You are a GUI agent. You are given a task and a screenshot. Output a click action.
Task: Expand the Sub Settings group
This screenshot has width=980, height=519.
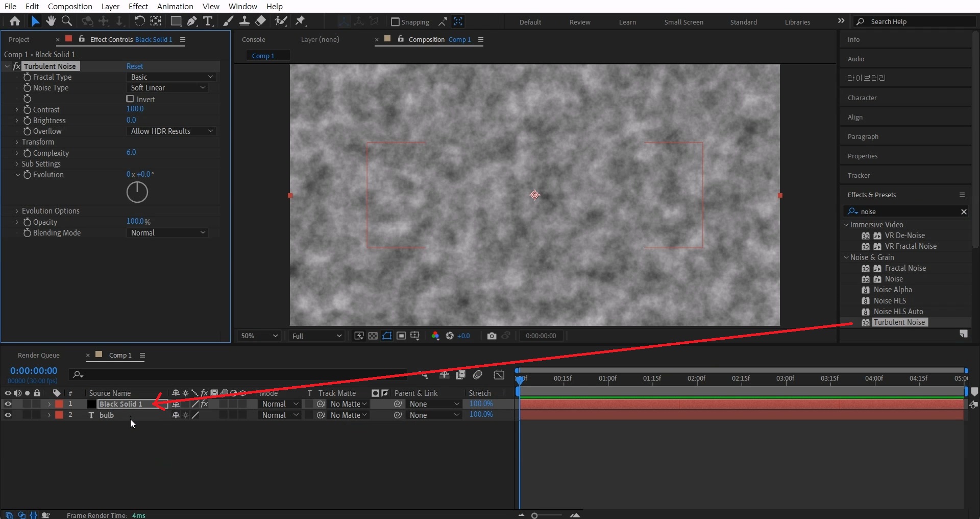coord(17,164)
